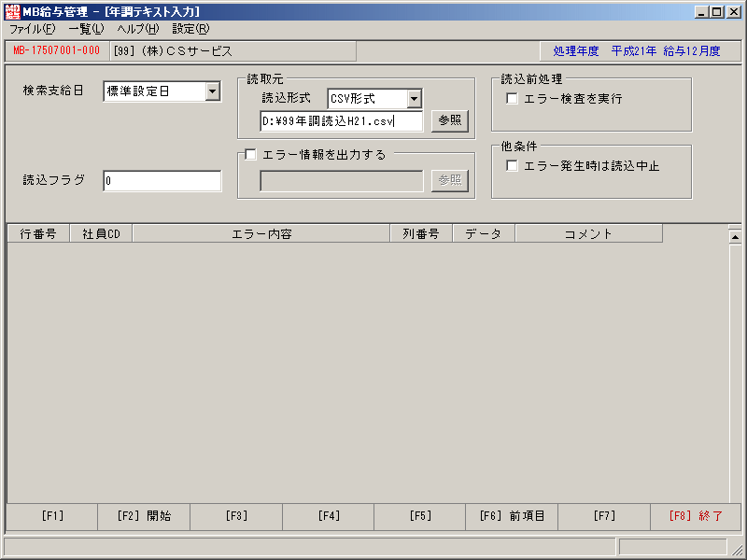This screenshot has width=747, height=560.
Task: Click the 列番号 column header
Action: click(421, 234)
